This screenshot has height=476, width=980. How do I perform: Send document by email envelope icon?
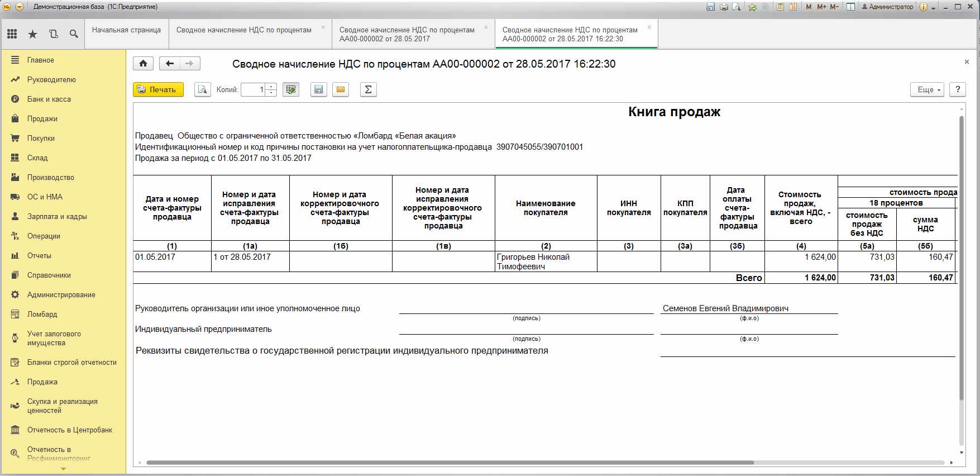pyautogui.click(x=341, y=89)
